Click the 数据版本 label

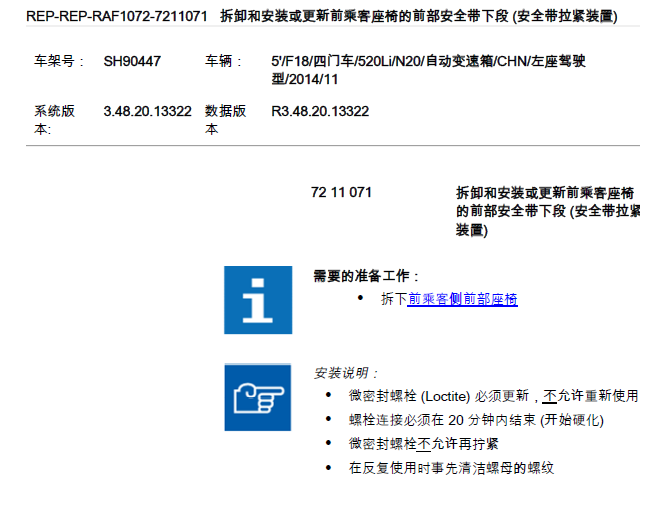(225, 120)
